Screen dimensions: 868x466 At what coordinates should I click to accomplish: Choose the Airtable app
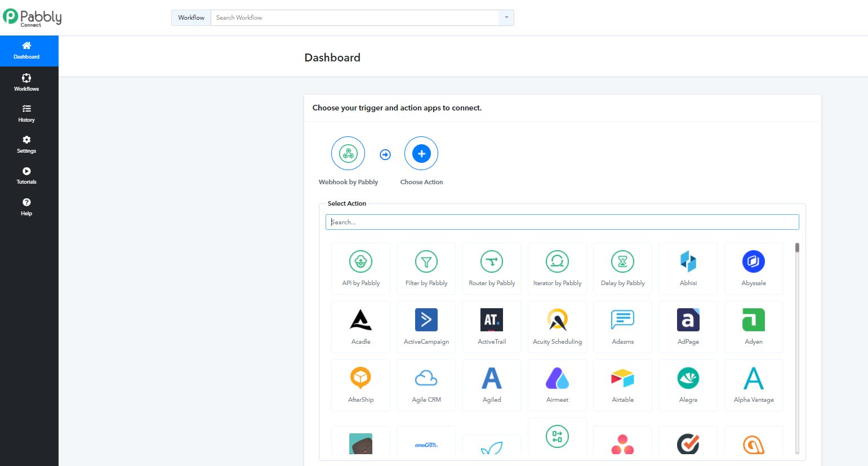tap(622, 385)
